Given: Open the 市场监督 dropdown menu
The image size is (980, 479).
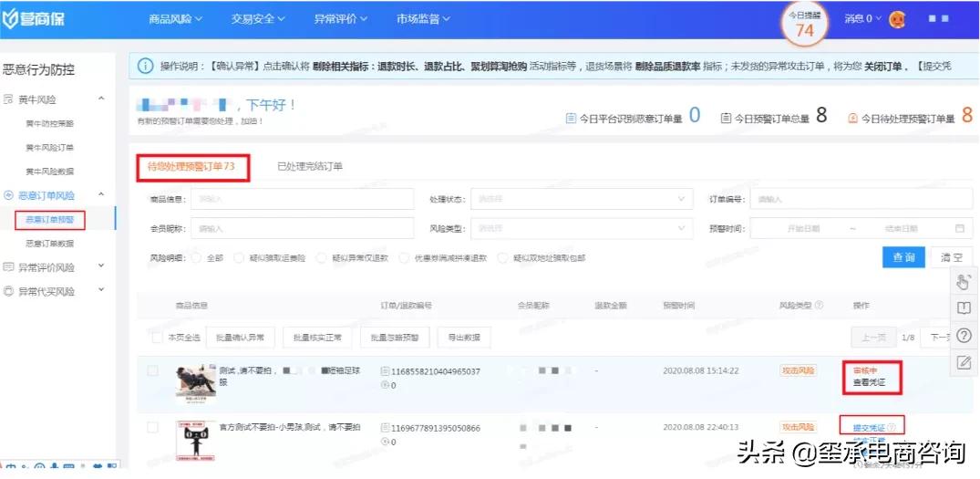Looking at the screenshot, I should pyautogui.click(x=423, y=19).
